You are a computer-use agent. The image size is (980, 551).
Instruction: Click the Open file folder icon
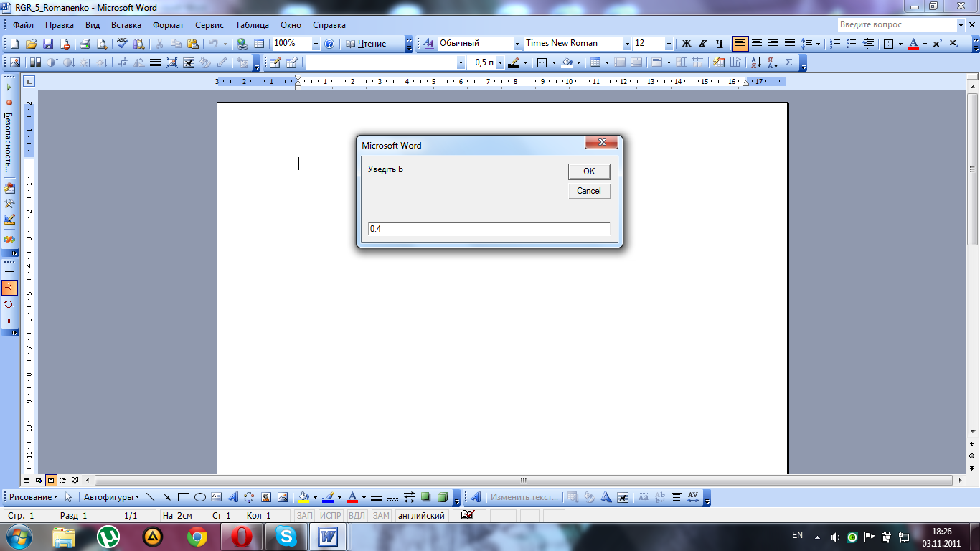point(32,44)
